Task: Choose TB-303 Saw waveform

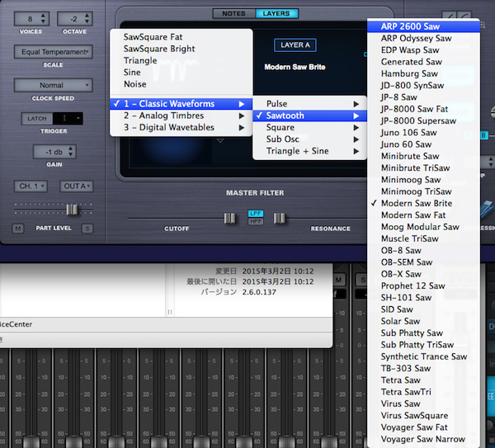Action: point(424,368)
